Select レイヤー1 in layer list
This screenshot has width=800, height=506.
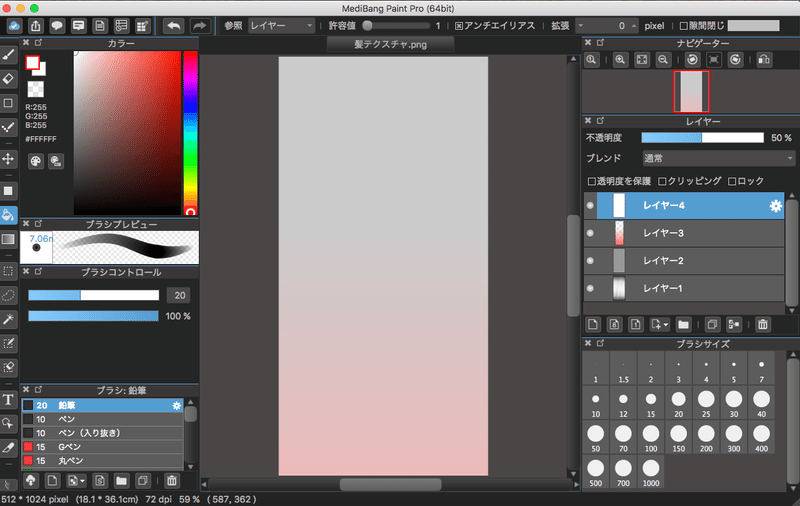click(684, 288)
